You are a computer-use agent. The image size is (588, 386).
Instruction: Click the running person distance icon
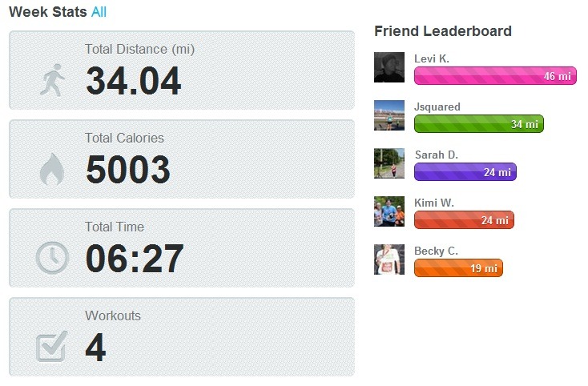tap(53, 81)
